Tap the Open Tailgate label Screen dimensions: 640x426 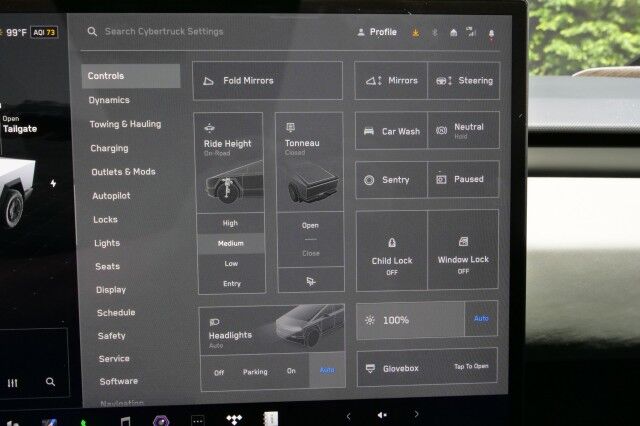[x=19, y=125]
